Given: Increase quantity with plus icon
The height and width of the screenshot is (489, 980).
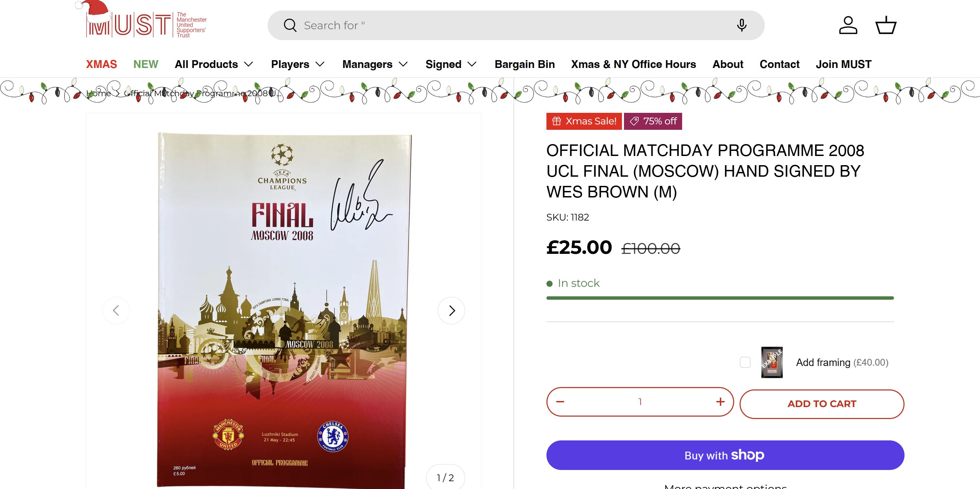Looking at the screenshot, I should tap(720, 402).
